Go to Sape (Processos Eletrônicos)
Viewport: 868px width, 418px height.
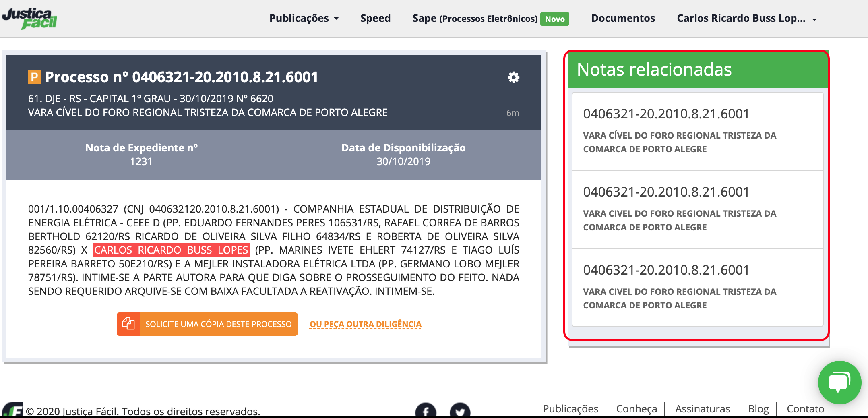tap(475, 19)
